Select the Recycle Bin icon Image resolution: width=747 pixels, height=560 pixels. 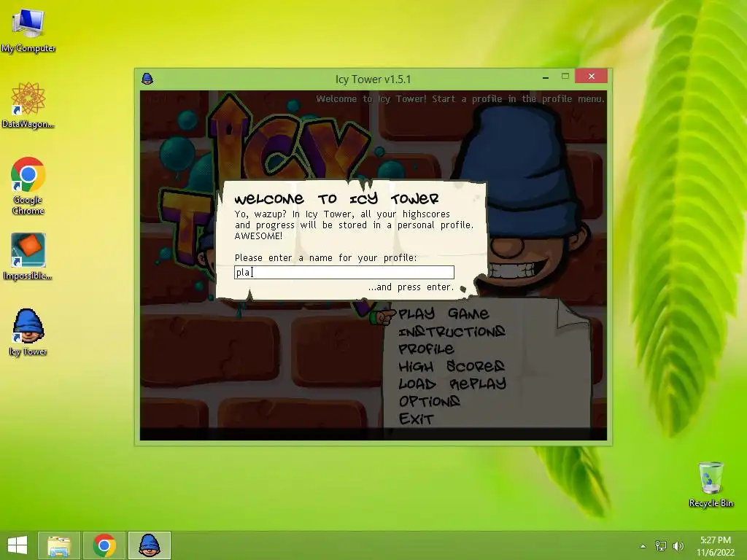point(711,484)
